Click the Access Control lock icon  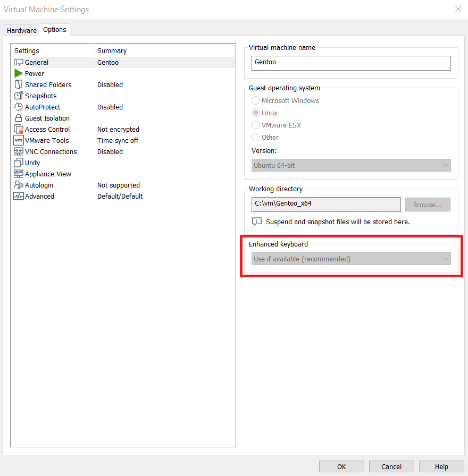click(19, 129)
